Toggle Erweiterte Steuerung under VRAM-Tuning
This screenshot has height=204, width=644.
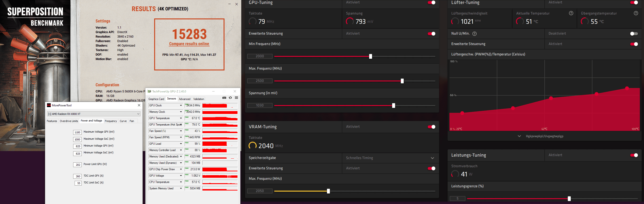(432, 169)
